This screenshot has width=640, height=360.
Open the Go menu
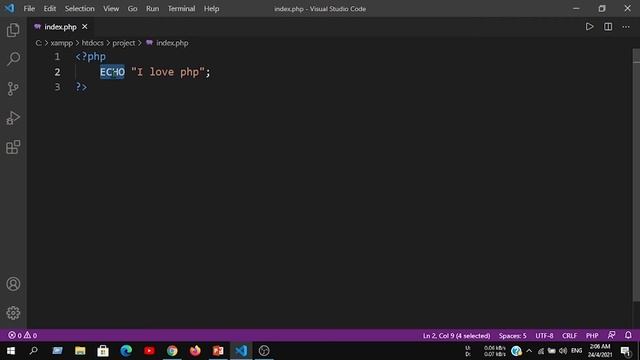click(132, 9)
